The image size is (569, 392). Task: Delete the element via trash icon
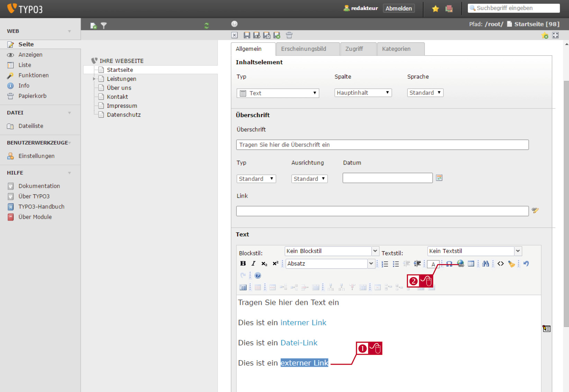pos(289,35)
